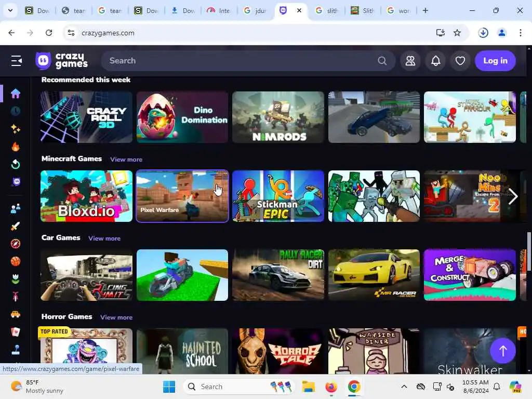Open popular games via the fire icon
Screen dimensions: 532x399
pyautogui.click(x=15, y=147)
